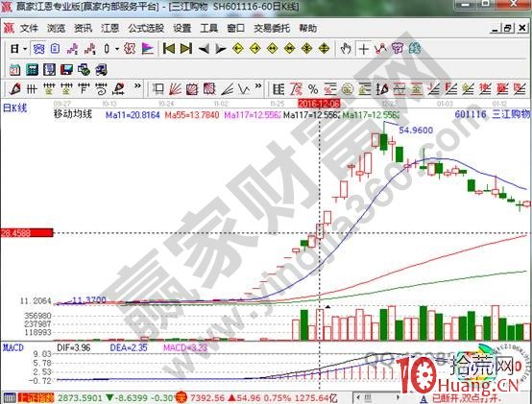Image resolution: width=532 pixels, height=404 pixels.
Task: Click the 54.9600 high price label
Action: pos(416,131)
